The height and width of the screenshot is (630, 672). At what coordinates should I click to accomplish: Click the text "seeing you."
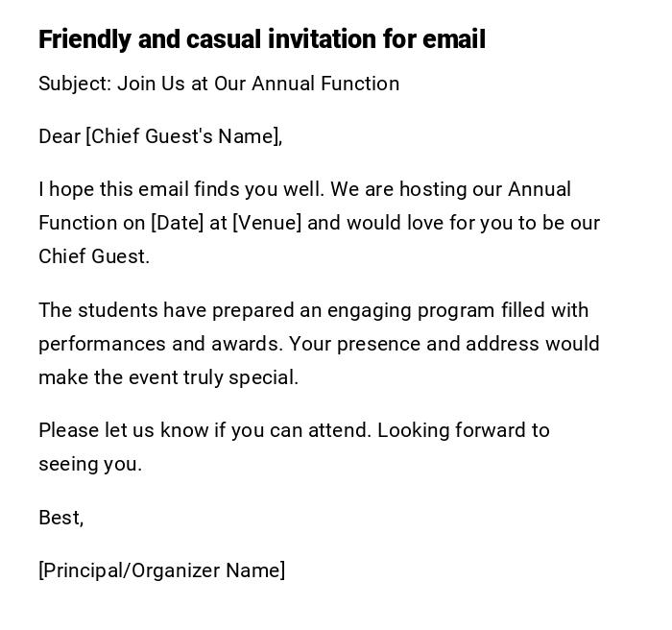click(90, 464)
